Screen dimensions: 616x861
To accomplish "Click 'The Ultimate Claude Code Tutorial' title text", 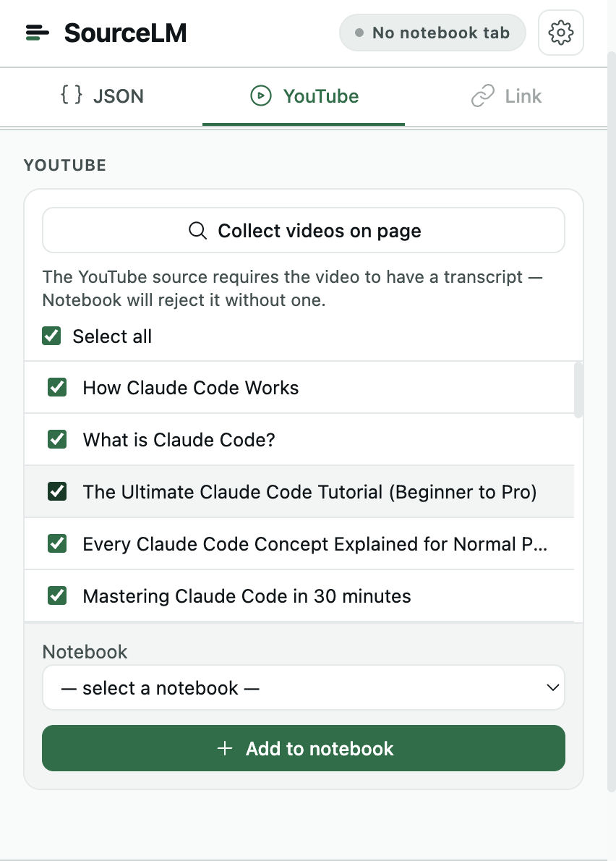I will click(x=309, y=492).
